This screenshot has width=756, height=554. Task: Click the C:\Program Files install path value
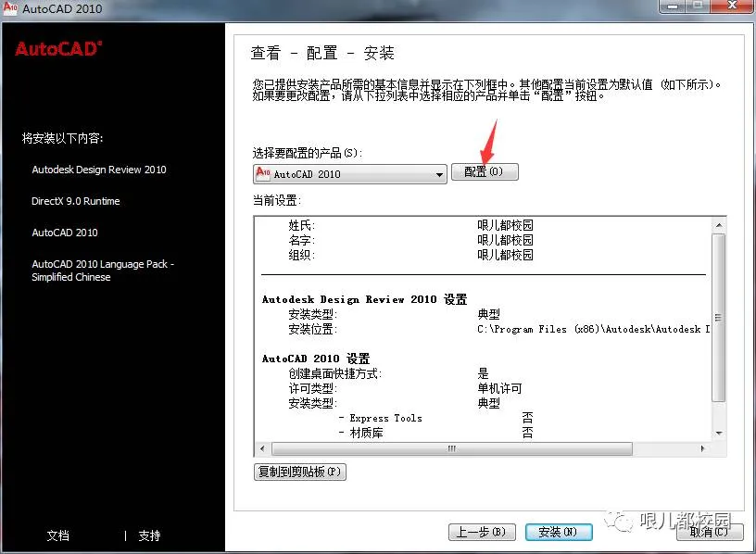[x=594, y=329]
